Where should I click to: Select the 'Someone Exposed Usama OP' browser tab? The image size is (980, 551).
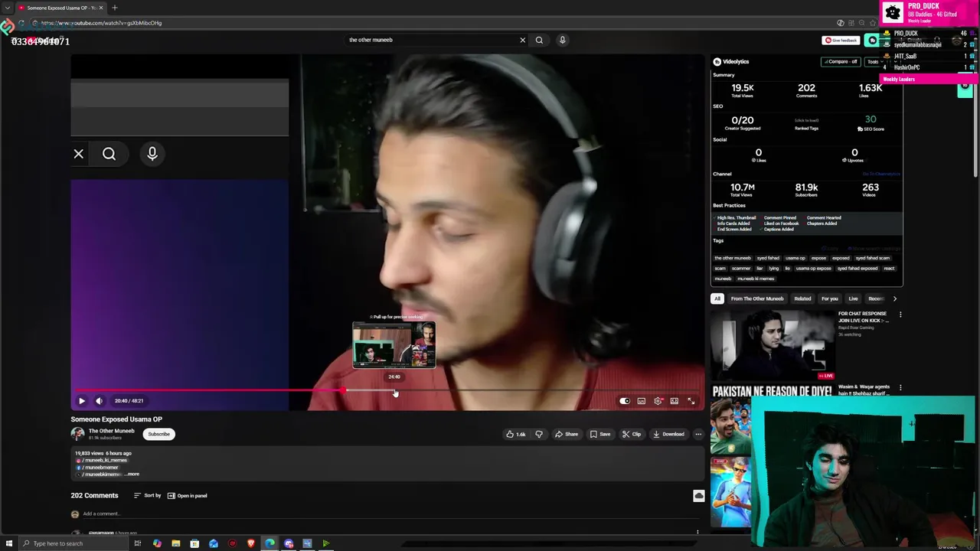[x=61, y=8]
